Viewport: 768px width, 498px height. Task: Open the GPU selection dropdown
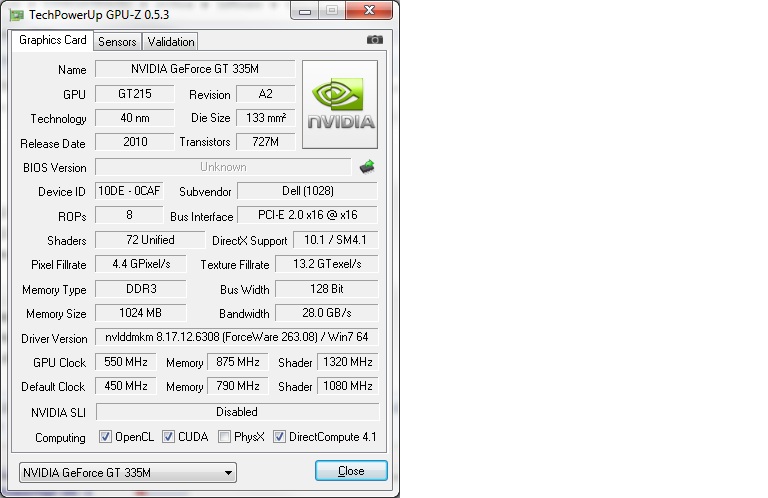click(x=128, y=473)
